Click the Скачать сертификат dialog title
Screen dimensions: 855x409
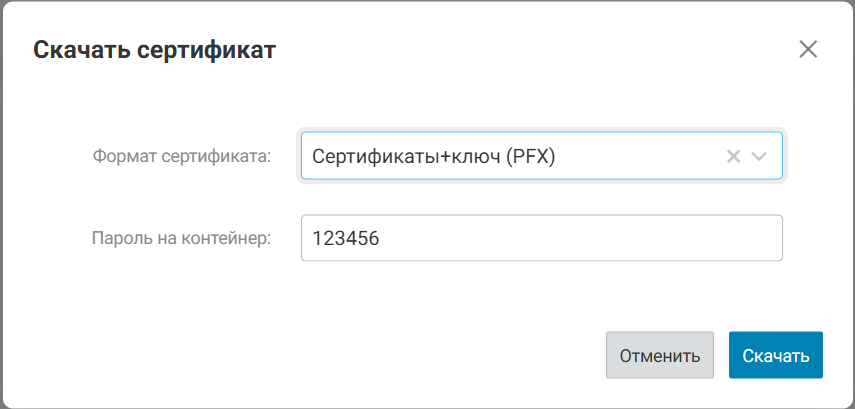[x=155, y=49]
